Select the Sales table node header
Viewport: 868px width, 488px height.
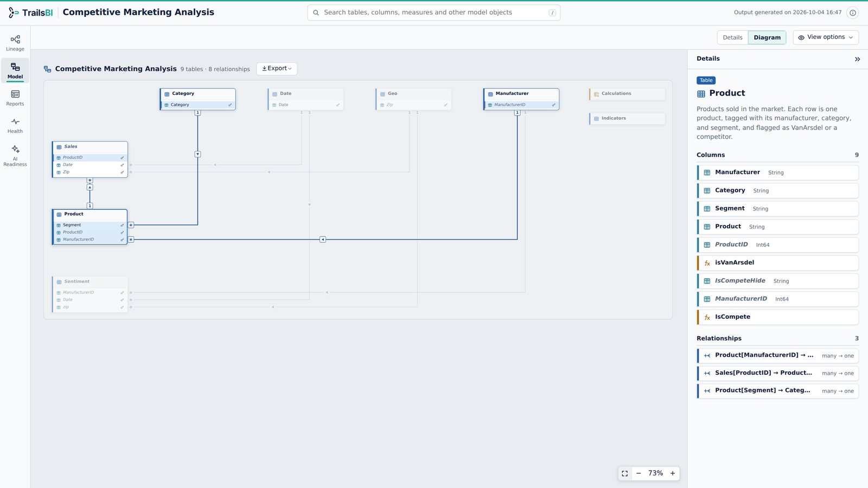90,147
